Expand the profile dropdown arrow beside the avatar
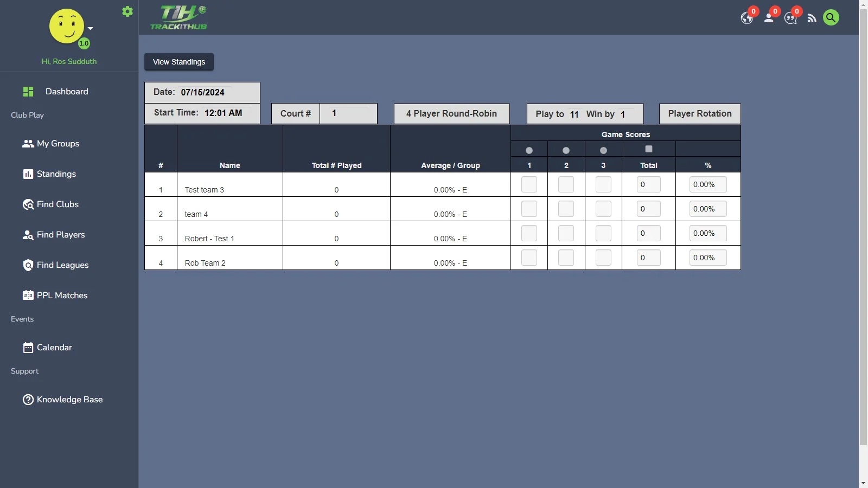This screenshot has height=488, width=868. (91, 28)
